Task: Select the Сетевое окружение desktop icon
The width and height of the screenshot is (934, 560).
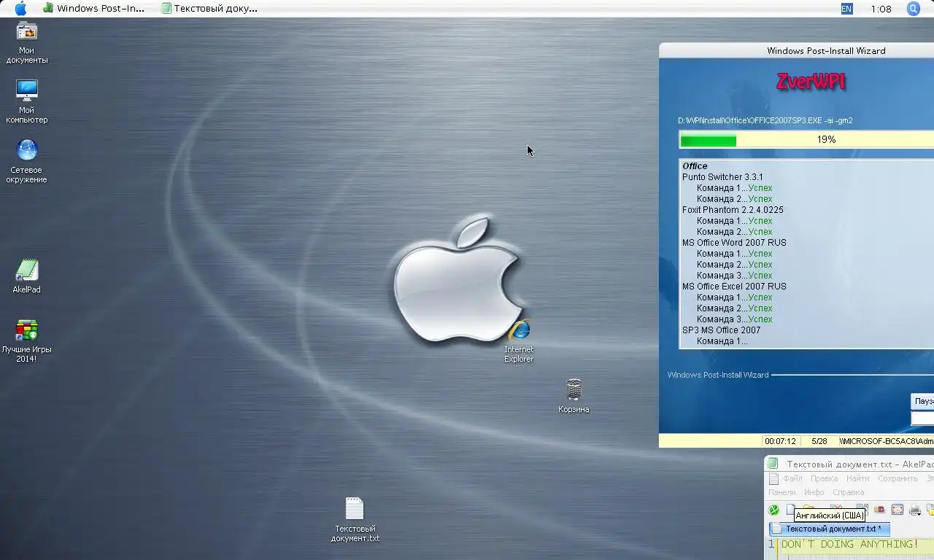Action: (x=27, y=161)
